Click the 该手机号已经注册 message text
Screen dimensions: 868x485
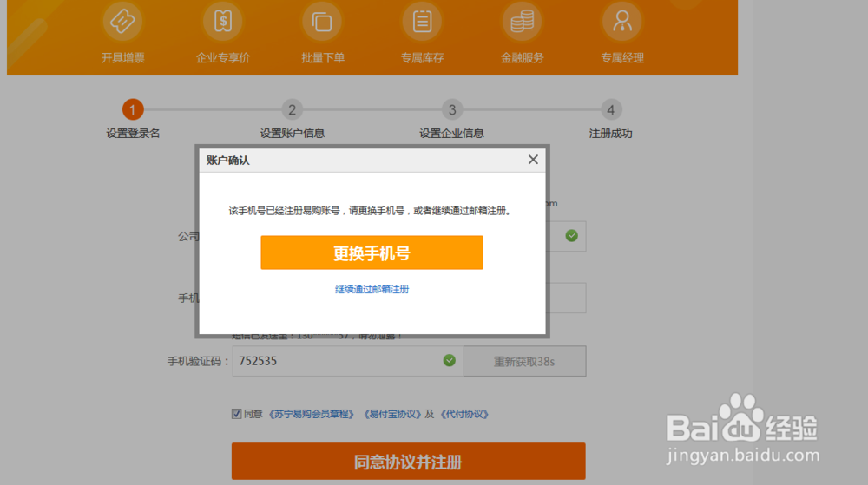pos(370,211)
